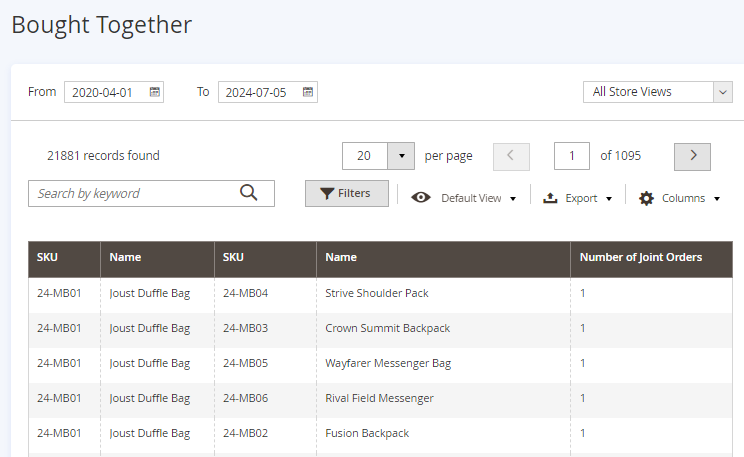The width and height of the screenshot is (744, 457).
Task: Expand the per page size dropdown arrow
Action: click(x=401, y=156)
